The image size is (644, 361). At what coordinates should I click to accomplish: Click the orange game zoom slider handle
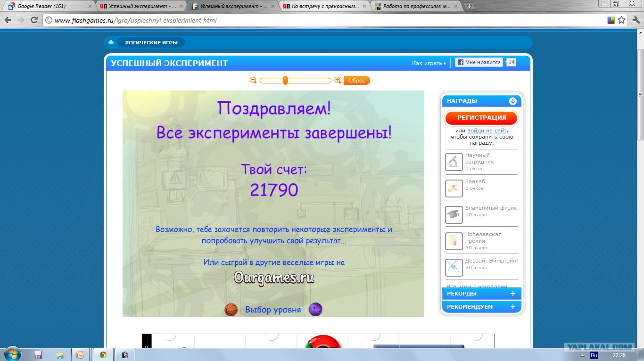tap(285, 81)
